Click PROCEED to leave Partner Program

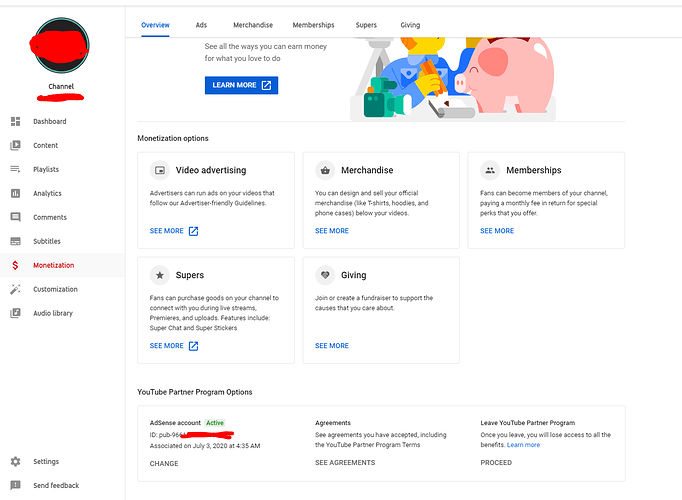(496, 463)
